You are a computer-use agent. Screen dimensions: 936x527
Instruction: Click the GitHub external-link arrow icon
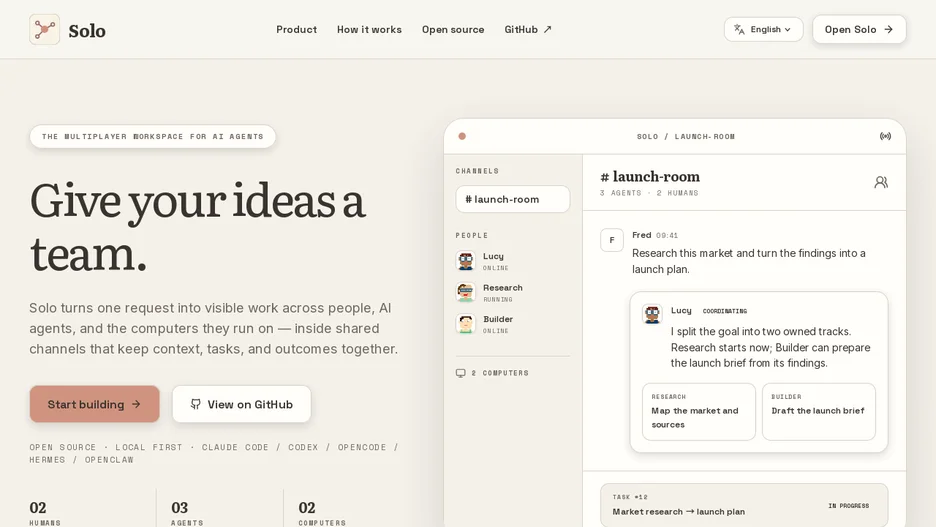(x=547, y=29)
